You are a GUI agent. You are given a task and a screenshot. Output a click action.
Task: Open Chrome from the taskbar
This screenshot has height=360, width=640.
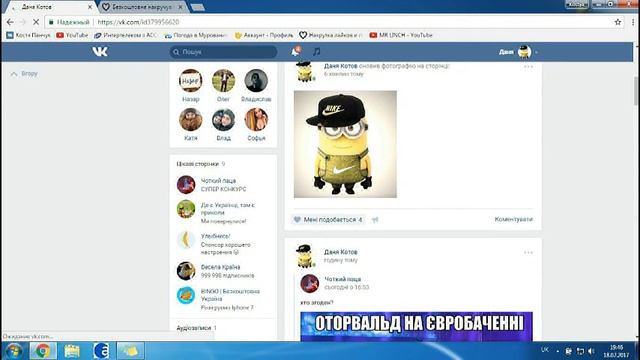[x=42, y=351]
